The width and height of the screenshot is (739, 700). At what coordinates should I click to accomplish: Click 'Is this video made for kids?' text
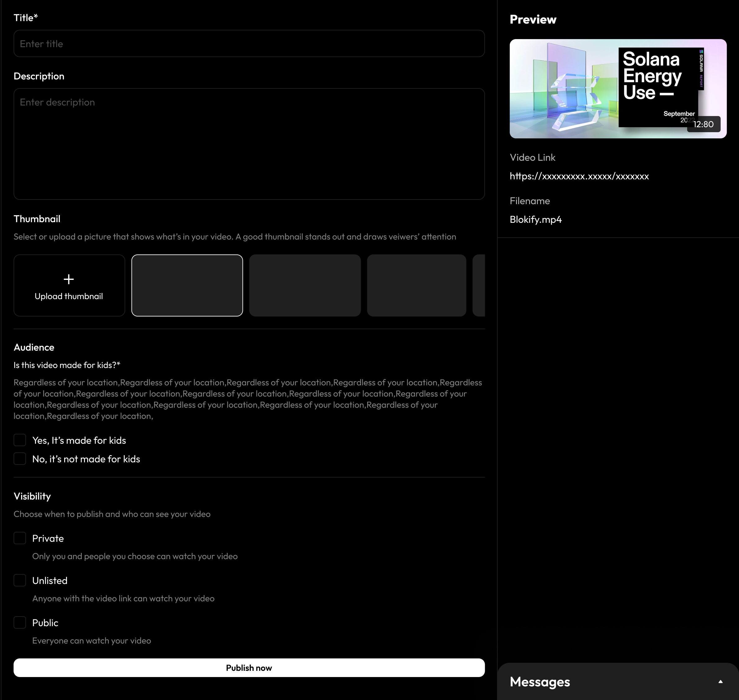[67, 365]
